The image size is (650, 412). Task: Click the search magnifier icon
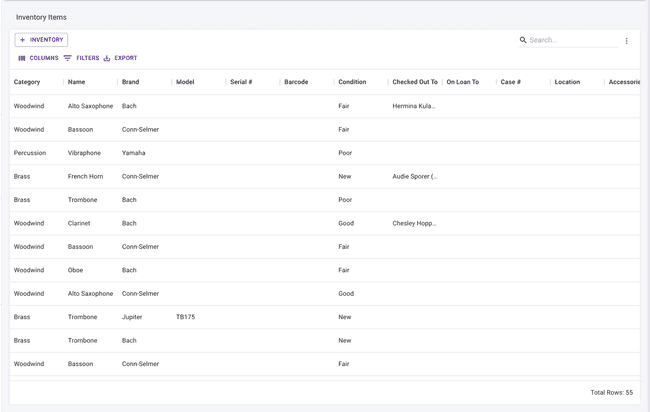click(x=523, y=40)
